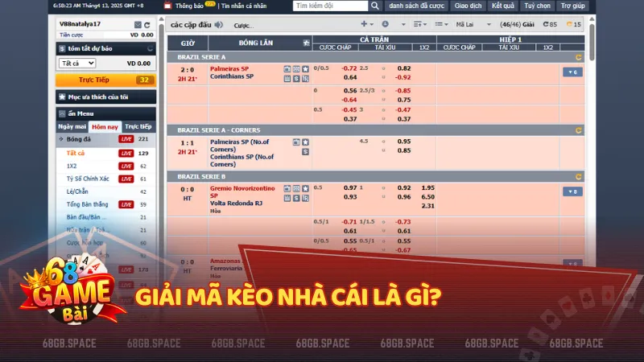Favorite the Palmeiras SP vs Corinthians match
This screenshot has height=362, width=644.
pos(305,69)
